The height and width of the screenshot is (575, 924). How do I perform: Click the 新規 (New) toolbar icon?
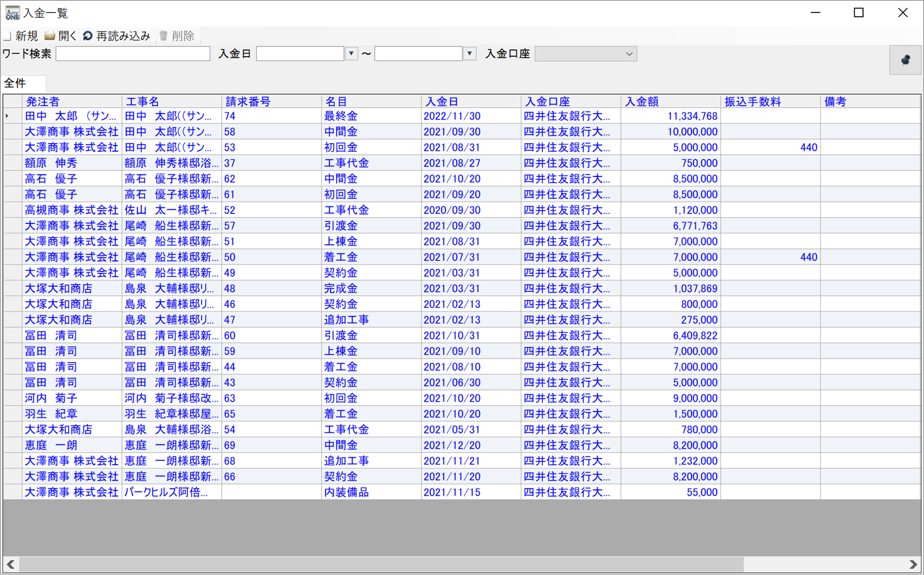tap(8, 36)
